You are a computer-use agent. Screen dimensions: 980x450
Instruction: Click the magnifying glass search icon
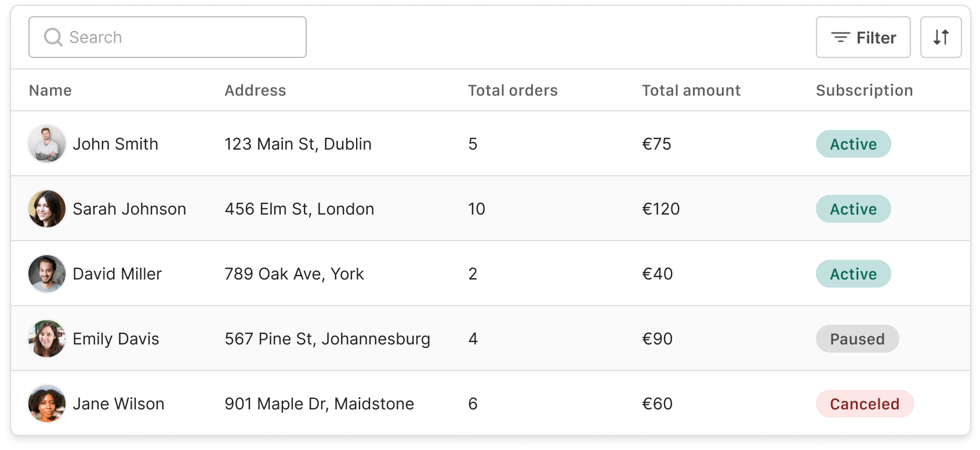[x=53, y=37]
